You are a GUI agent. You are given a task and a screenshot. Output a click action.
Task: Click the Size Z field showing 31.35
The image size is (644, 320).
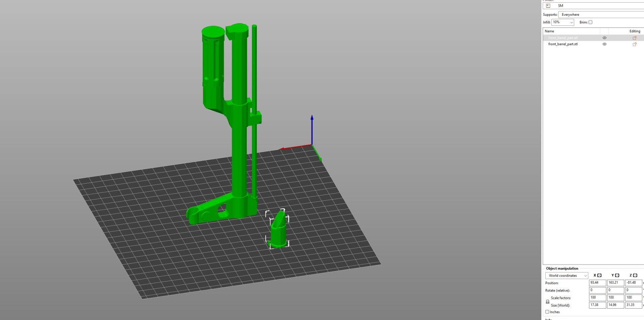[634, 305]
